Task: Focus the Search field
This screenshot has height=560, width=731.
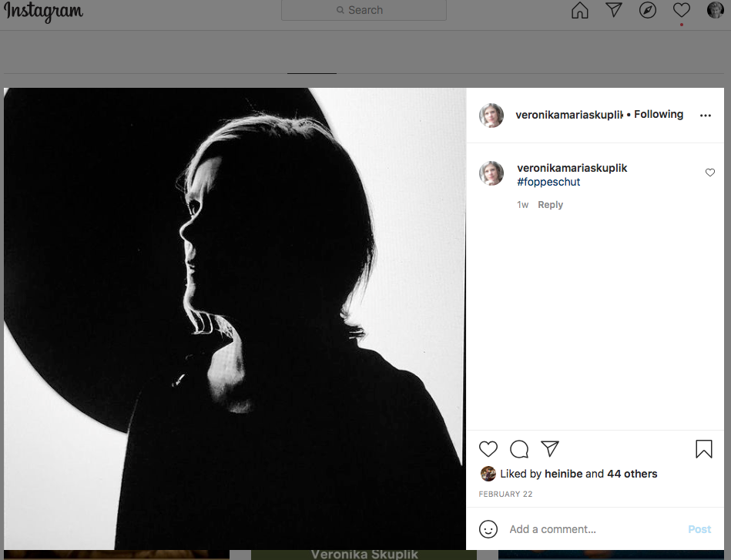Action: click(364, 10)
